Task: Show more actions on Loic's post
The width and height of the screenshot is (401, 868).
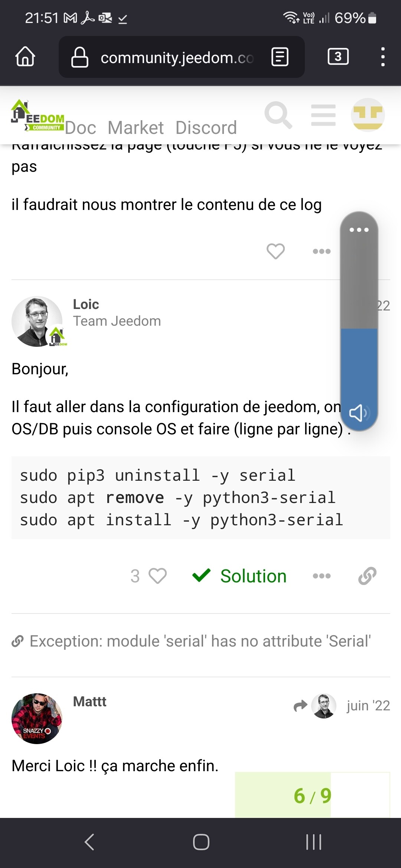Action: [322, 576]
